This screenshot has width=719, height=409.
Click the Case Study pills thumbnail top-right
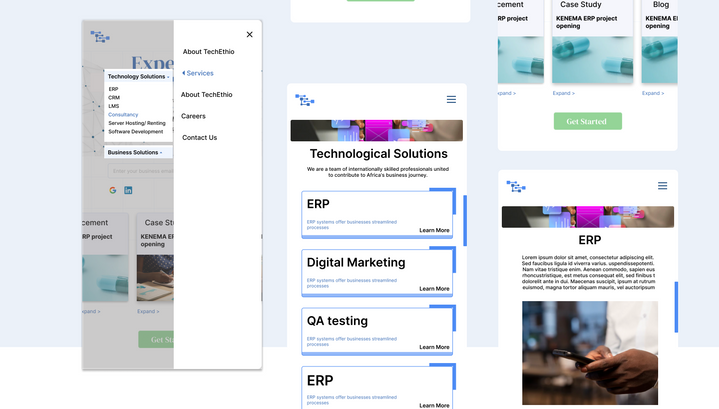point(592,60)
